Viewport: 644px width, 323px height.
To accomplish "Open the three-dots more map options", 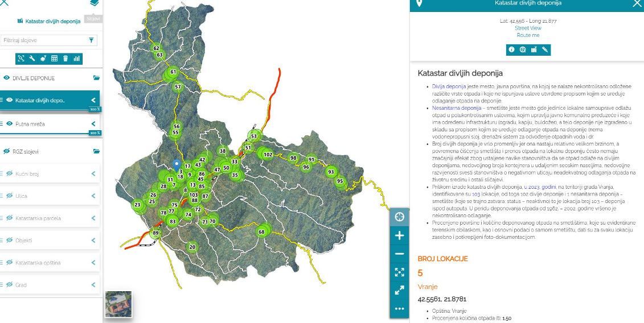I will point(399,309).
